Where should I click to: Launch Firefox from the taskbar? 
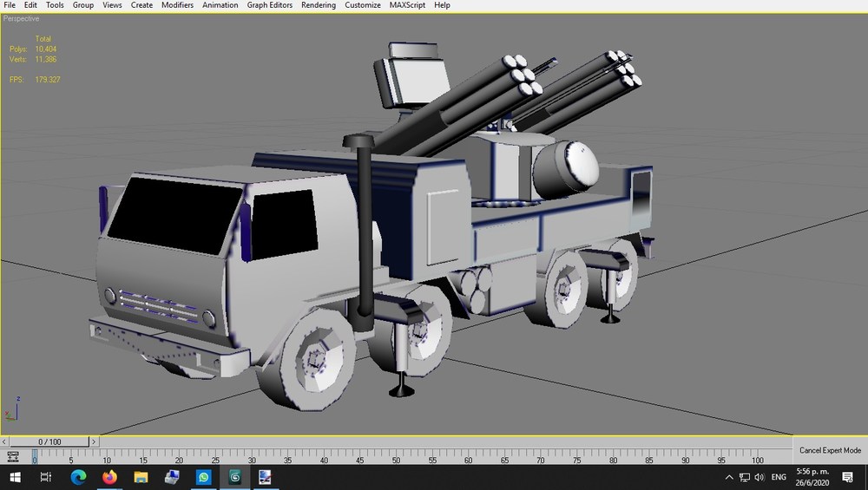coord(109,477)
